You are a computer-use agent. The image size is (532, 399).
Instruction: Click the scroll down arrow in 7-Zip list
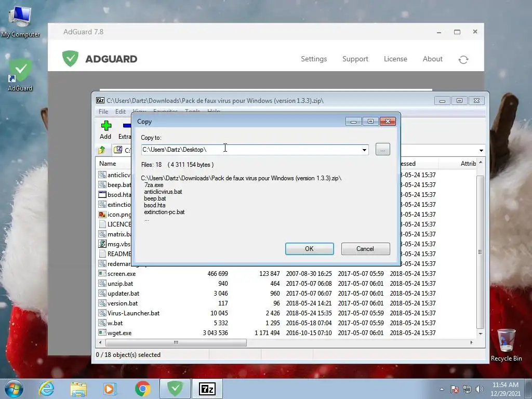[481, 334]
